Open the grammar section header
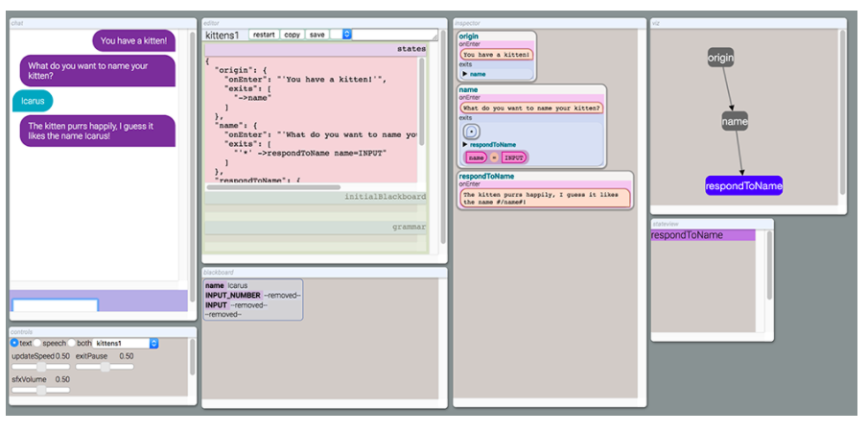This screenshot has width=868, height=433. [316, 228]
